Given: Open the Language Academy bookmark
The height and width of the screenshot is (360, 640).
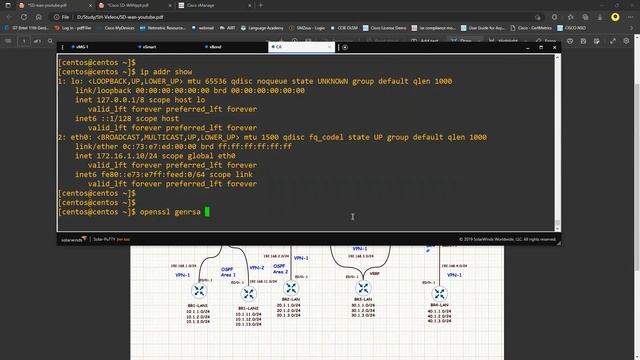Looking at the screenshot, I should [x=262, y=28].
